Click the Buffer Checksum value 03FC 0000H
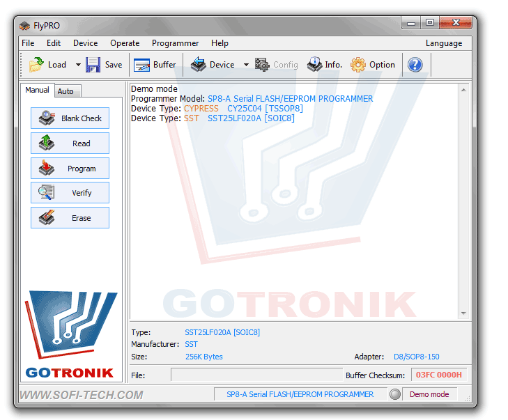Image resolution: width=508 pixels, height=420 pixels. pos(439,375)
